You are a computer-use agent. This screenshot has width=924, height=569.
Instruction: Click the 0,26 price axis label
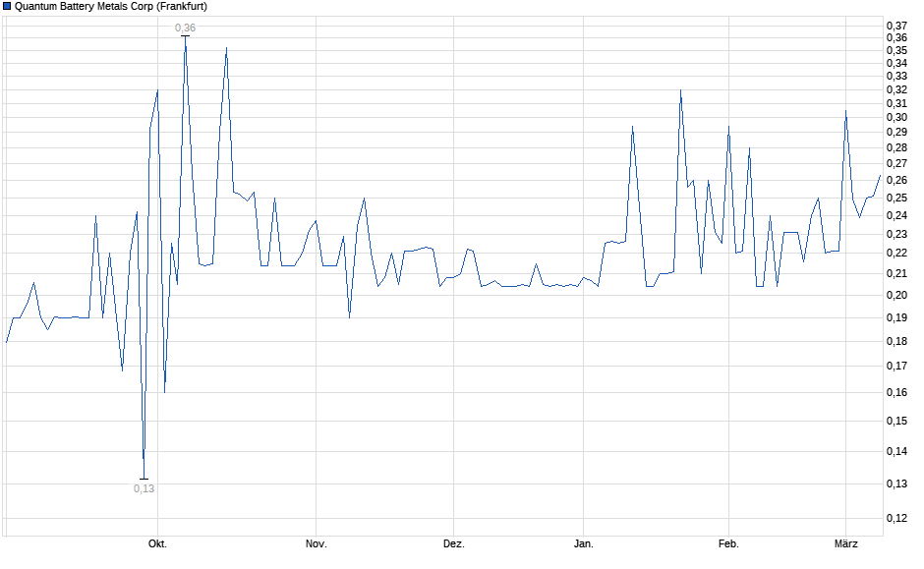(x=895, y=180)
